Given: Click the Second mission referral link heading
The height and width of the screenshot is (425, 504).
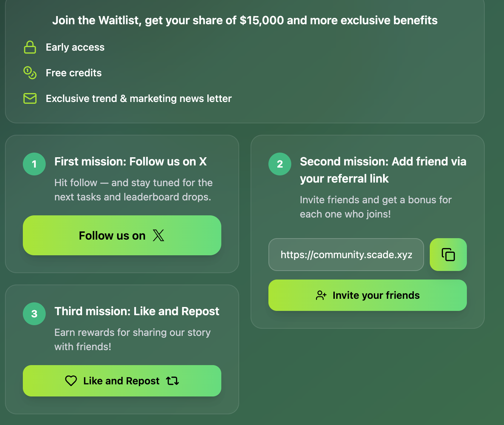Looking at the screenshot, I should 383,170.
